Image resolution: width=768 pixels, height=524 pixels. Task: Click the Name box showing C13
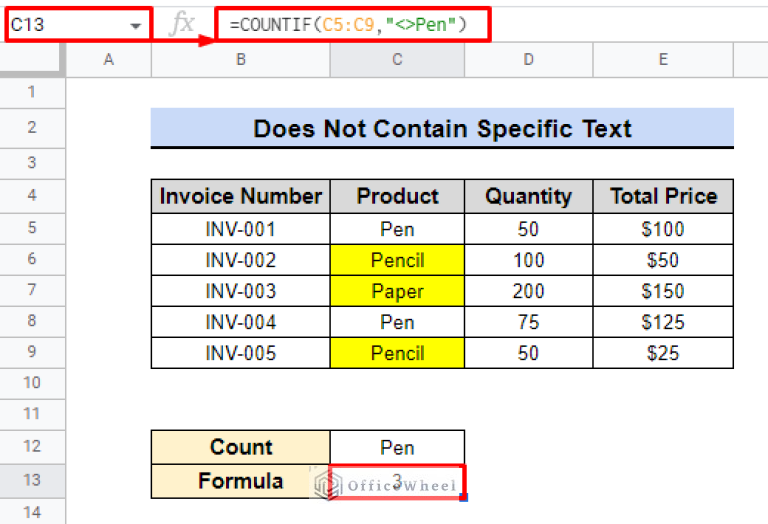point(78,24)
